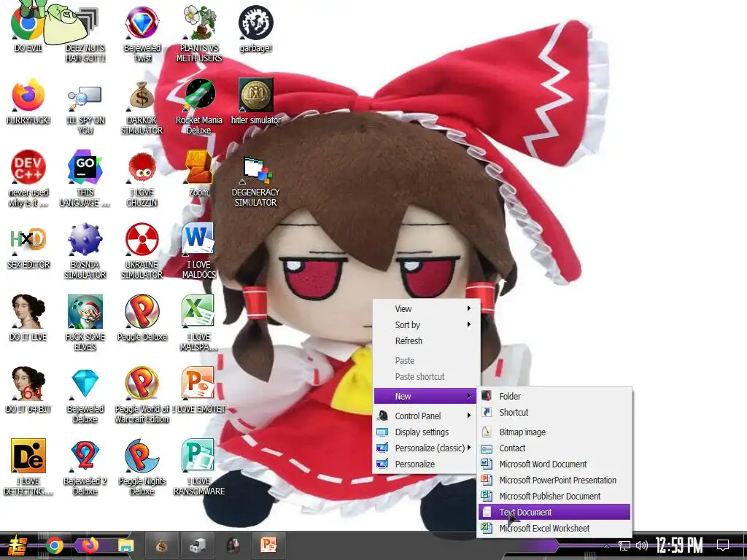This screenshot has height=560, width=747.
Task: Open the DEGENERACY SIMULATOR icon
Action: pyautogui.click(x=256, y=171)
